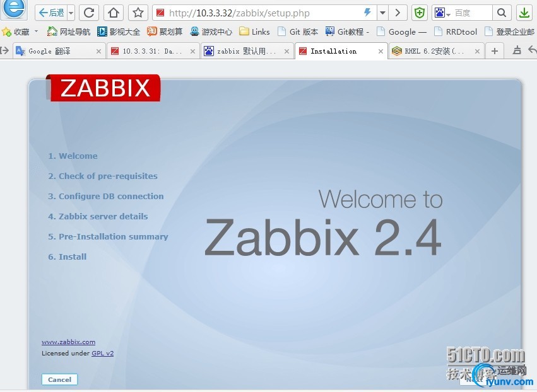The image size is (537, 392).
Task: Click sidebar toggle icon left of tabs
Action: [x=5, y=51]
